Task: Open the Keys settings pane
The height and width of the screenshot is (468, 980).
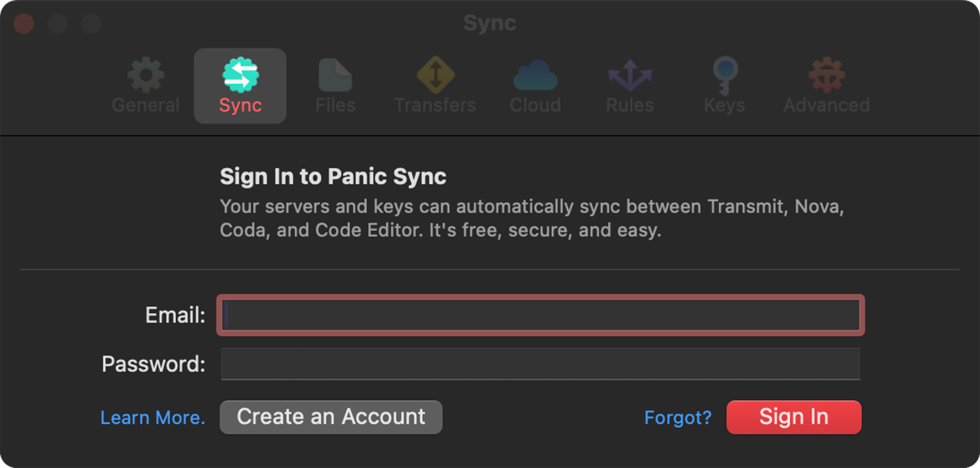Action: coord(724,84)
